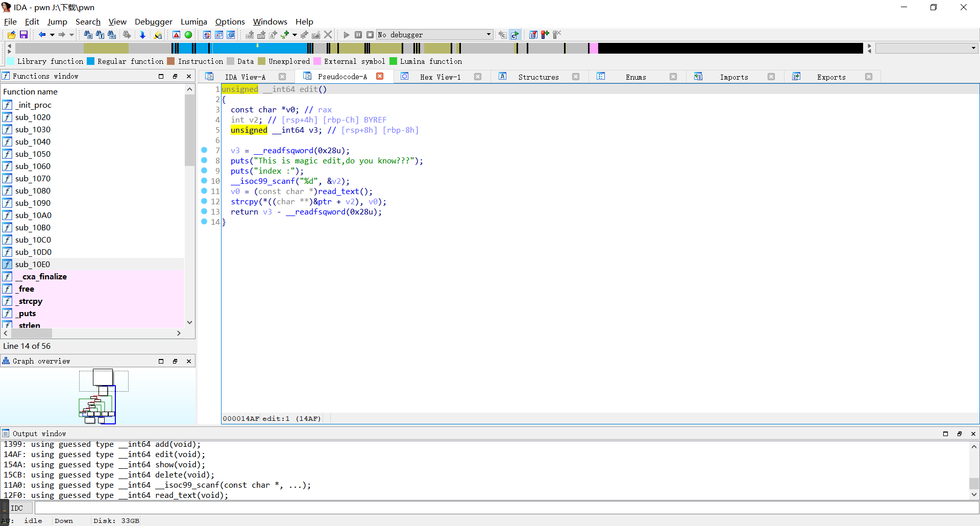Click the X delete icon in toolbar

pos(328,35)
